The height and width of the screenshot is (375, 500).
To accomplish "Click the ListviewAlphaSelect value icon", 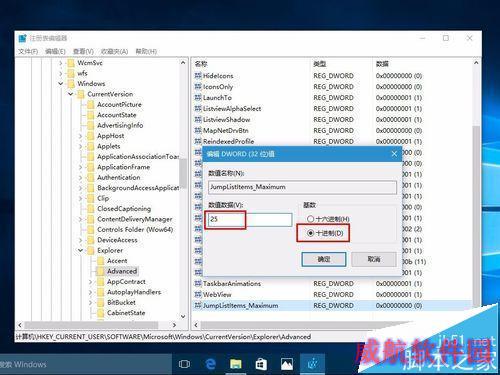I will click(x=198, y=109).
